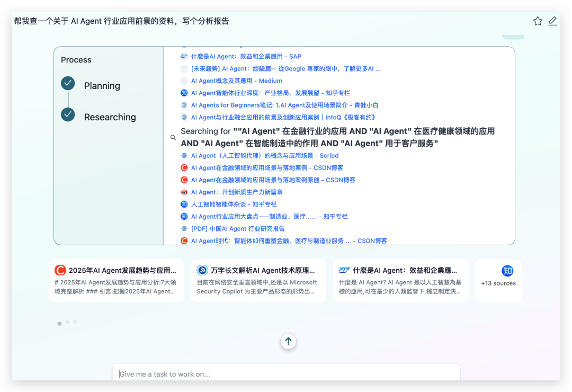Select the Planning step in Process
This screenshot has height=392, width=572.
point(102,86)
